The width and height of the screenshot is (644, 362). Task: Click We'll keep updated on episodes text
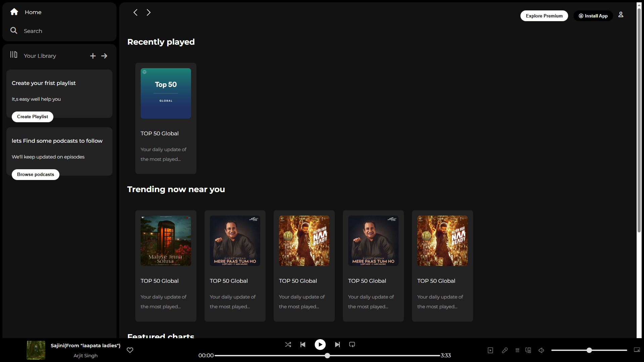(x=48, y=157)
